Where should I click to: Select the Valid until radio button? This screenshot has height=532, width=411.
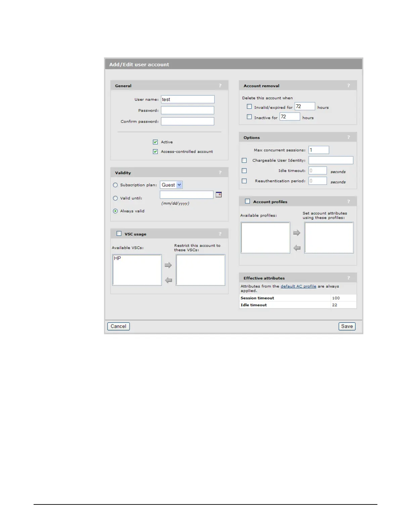coord(115,198)
